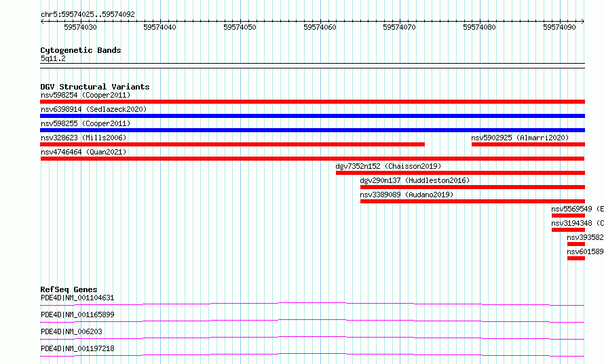The height and width of the screenshot is (364, 604).
Task: Open the PDE4D|NM_001165899 transcript label
Action: pos(77,315)
